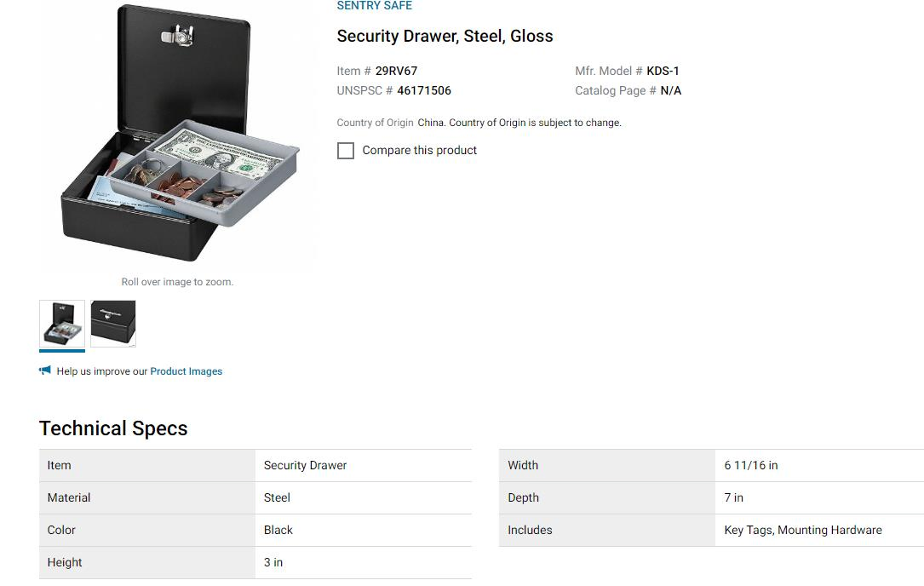Click Key Tags, Mounting Hardware in Includes row
Image resolution: width=924 pixels, height=586 pixels.
(x=802, y=530)
